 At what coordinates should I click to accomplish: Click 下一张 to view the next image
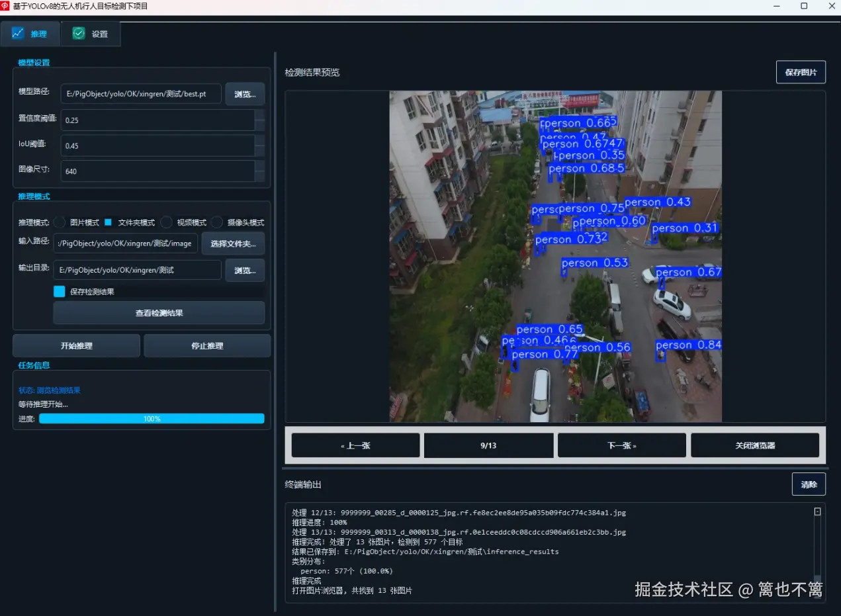point(621,445)
